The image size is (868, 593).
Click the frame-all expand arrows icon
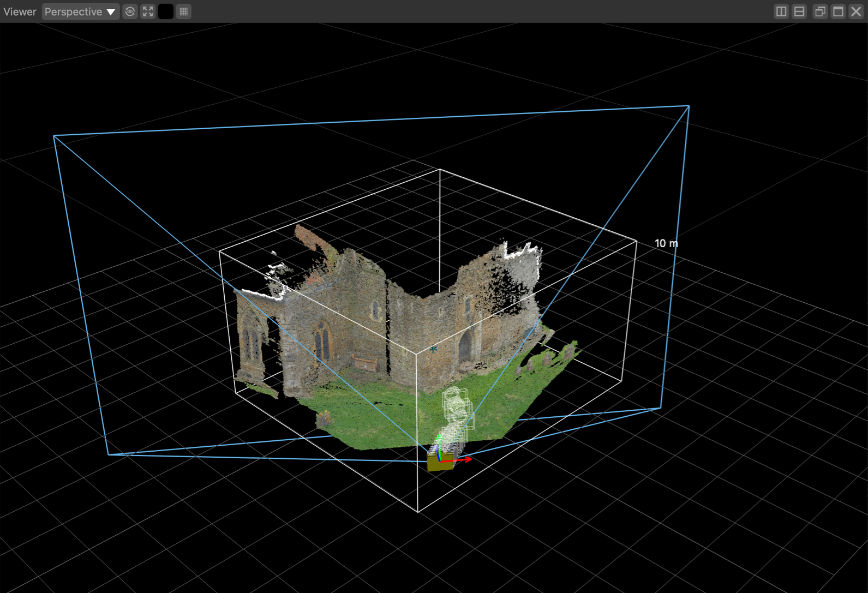click(148, 11)
